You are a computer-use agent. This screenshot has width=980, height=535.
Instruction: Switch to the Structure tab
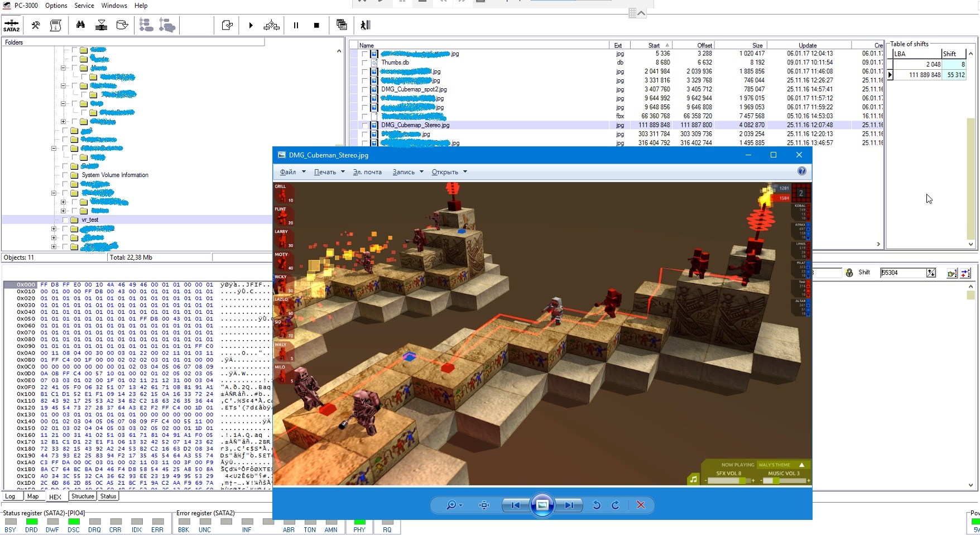(83, 496)
